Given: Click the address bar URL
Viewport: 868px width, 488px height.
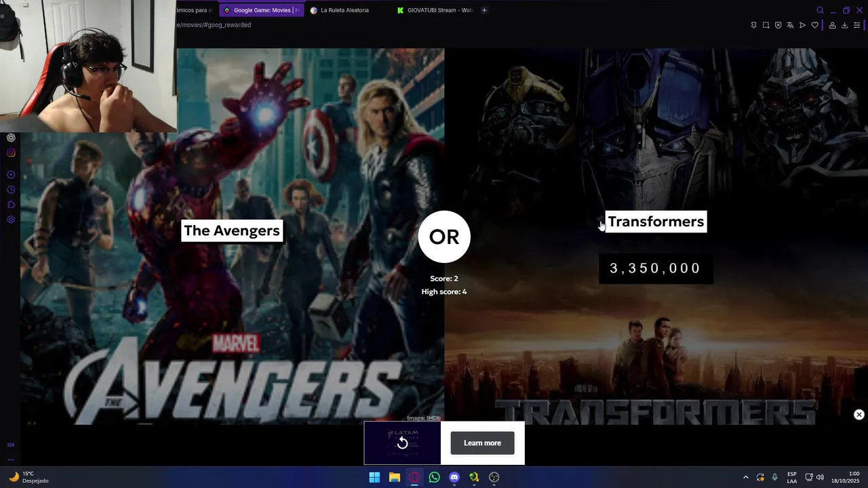Looking at the screenshot, I should click(214, 25).
